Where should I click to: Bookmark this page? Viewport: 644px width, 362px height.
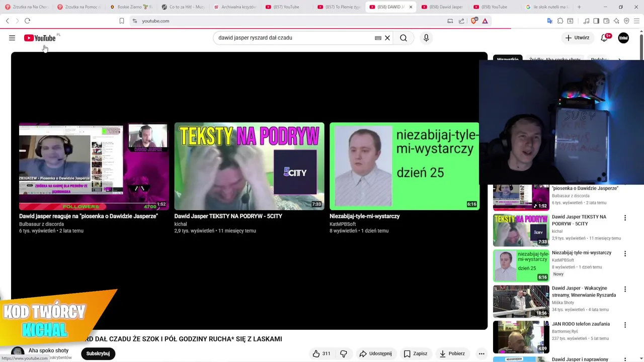pyautogui.click(x=121, y=21)
